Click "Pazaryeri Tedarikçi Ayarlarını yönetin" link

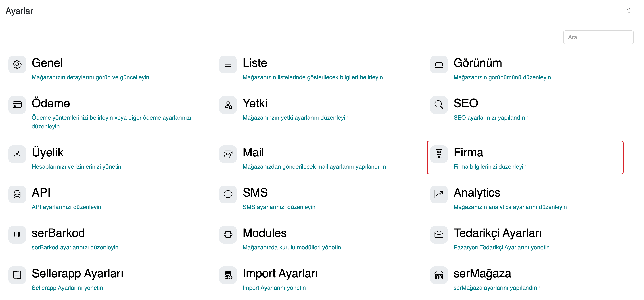[x=501, y=247]
